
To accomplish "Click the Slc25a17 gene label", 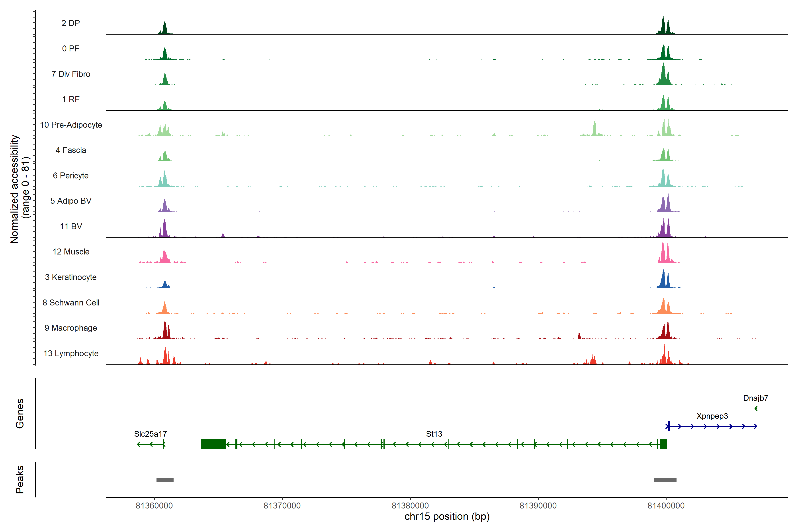I will [150, 434].
